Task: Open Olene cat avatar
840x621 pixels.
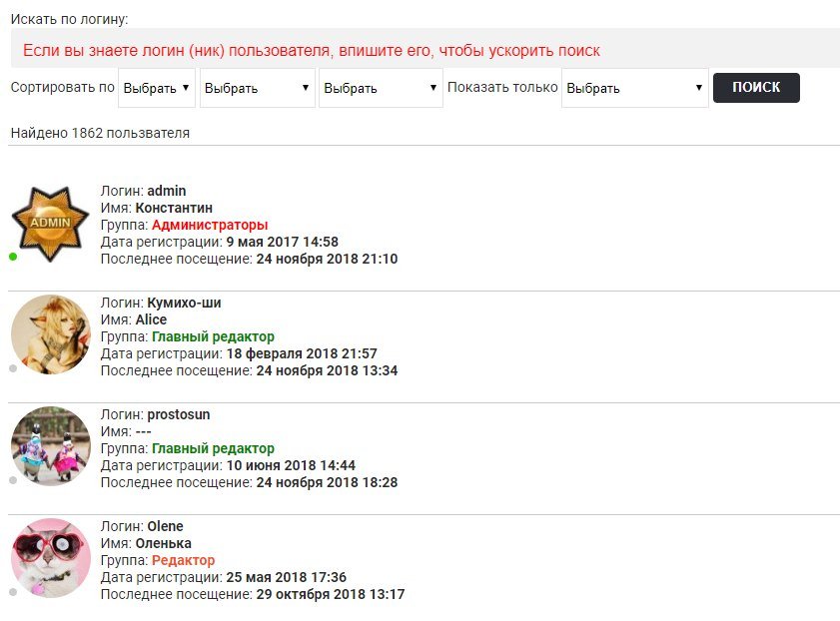Action: tap(51, 558)
